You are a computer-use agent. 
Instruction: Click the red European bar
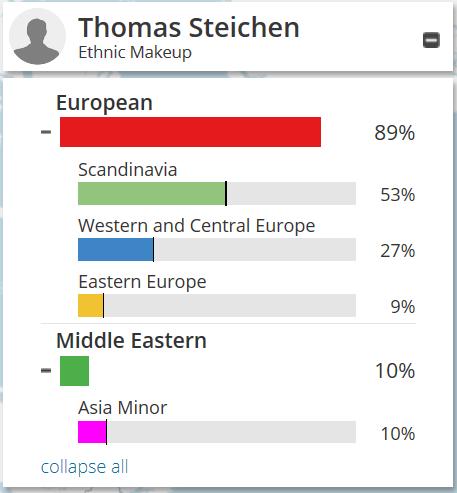[x=190, y=132]
